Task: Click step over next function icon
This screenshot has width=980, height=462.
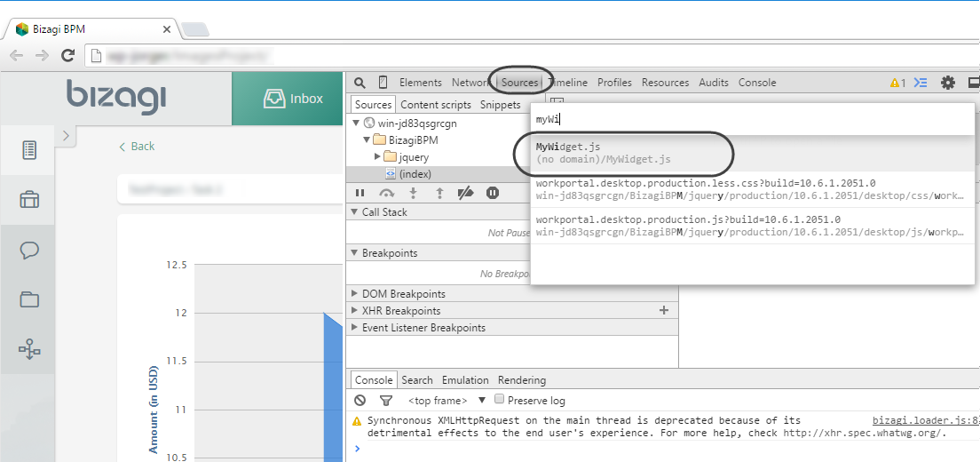Action: pos(387,193)
